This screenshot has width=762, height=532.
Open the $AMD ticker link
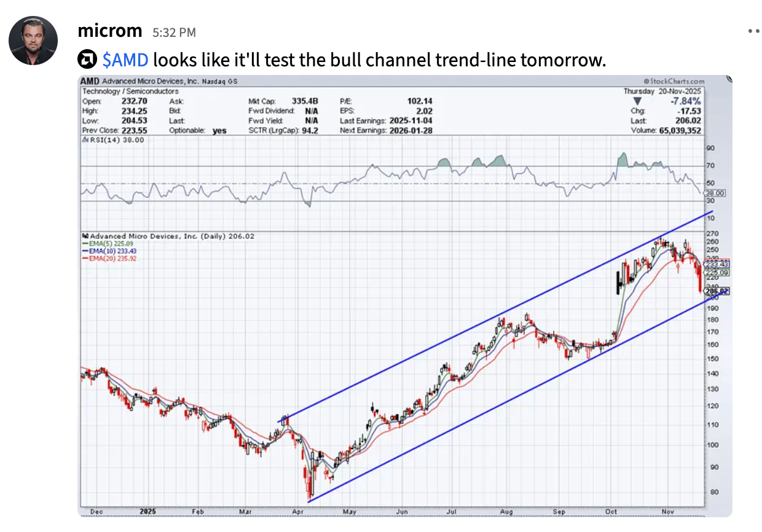(125, 60)
